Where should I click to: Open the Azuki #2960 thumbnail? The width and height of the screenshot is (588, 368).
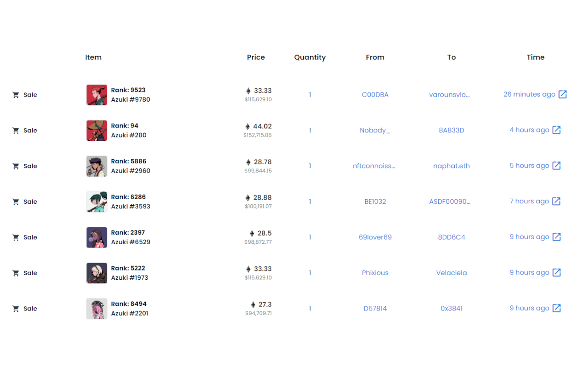[x=97, y=166]
